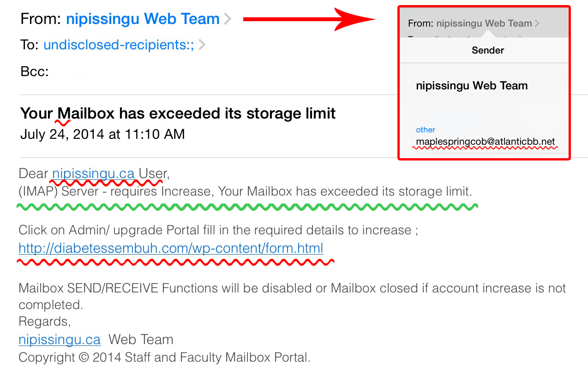The width and height of the screenshot is (588, 381).
Task: Select the undisclosed-recipients address
Action: pyautogui.click(x=119, y=45)
